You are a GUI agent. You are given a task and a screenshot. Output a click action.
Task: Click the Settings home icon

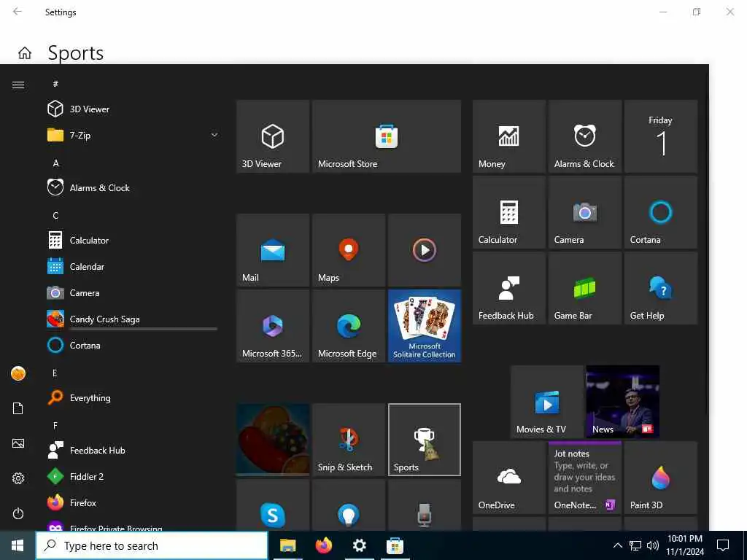25,52
